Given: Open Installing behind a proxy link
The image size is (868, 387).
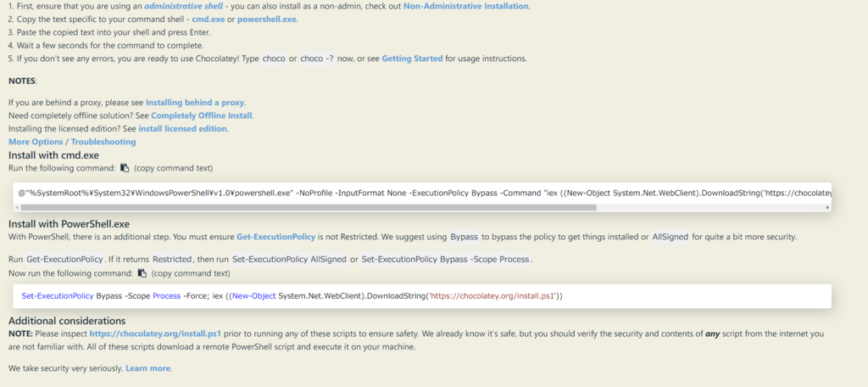Looking at the screenshot, I should (x=195, y=103).
